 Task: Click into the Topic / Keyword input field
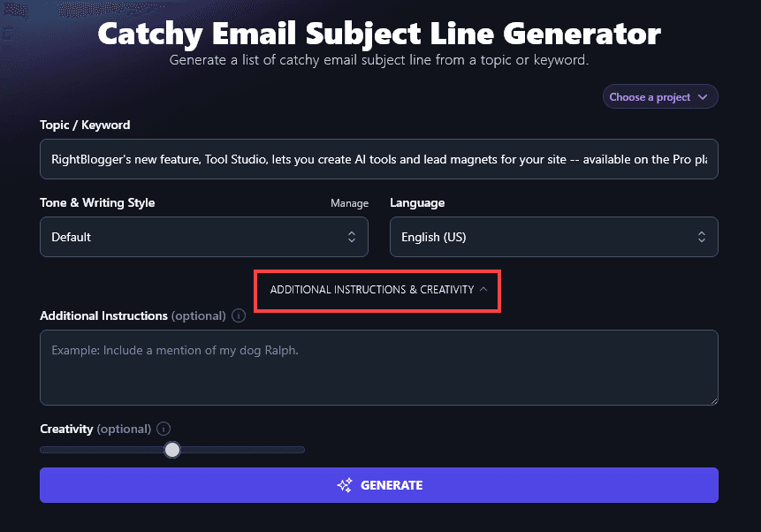[379, 159]
